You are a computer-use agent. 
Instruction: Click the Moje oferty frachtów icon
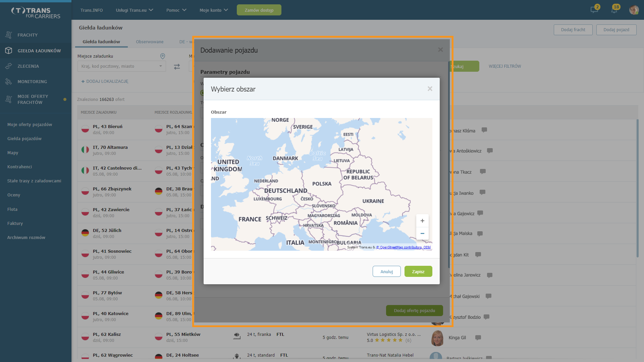tap(9, 99)
